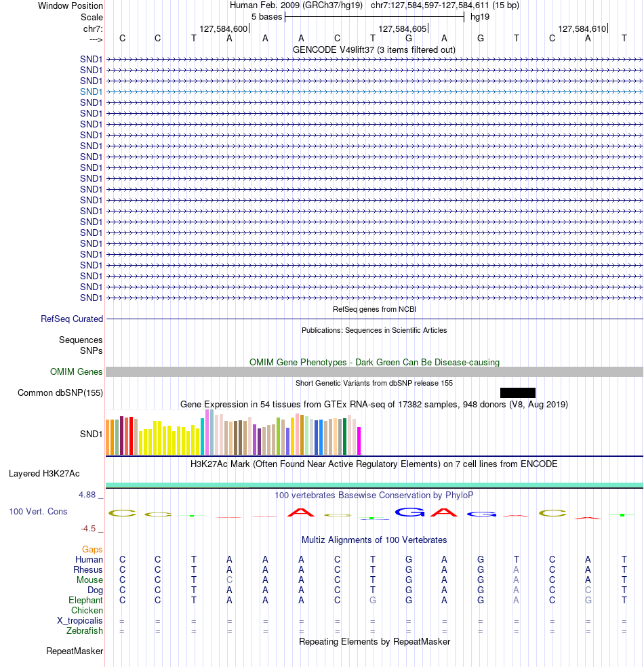Open the Common dbSNP(155) track label

point(60,392)
